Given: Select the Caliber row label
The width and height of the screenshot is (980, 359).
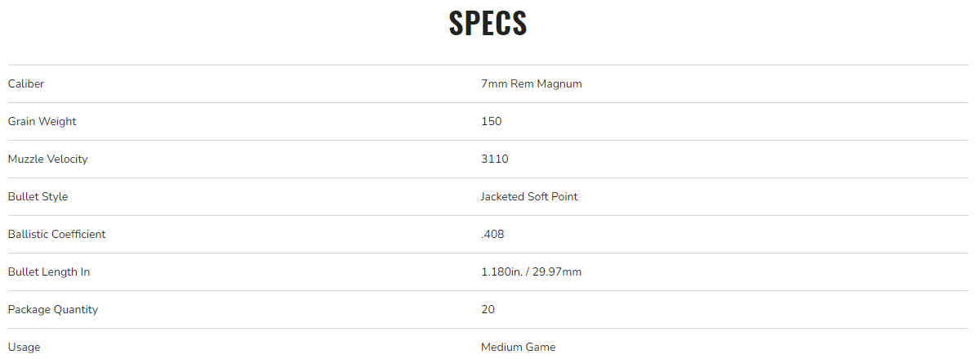Looking at the screenshot, I should (x=26, y=83).
